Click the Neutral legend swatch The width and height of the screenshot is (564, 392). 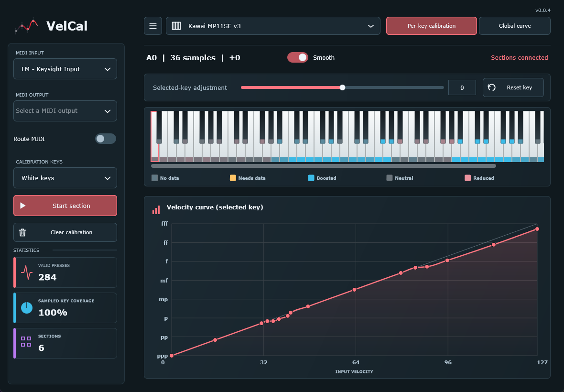(x=389, y=178)
